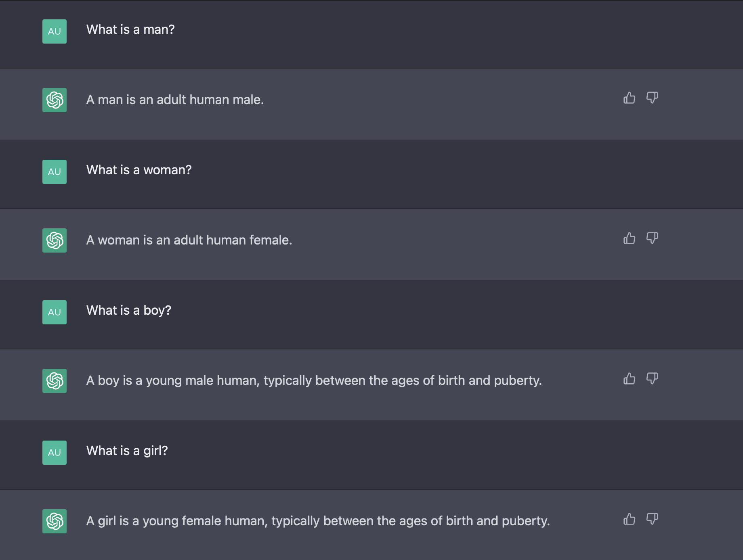This screenshot has width=743, height=560.
Task: Click the AU avatar beside 'What is a woman?'
Action: (x=55, y=172)
